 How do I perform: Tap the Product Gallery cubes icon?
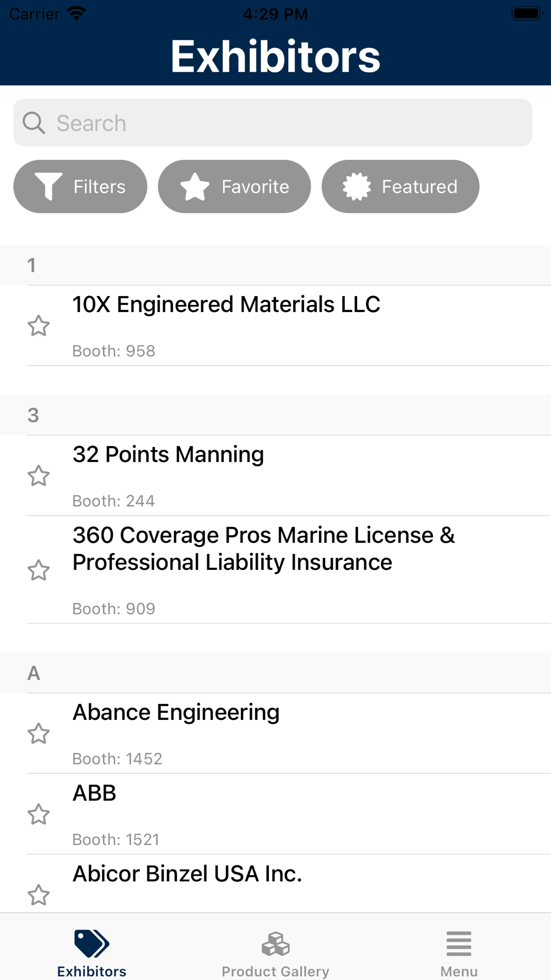(x=275, y=943)
